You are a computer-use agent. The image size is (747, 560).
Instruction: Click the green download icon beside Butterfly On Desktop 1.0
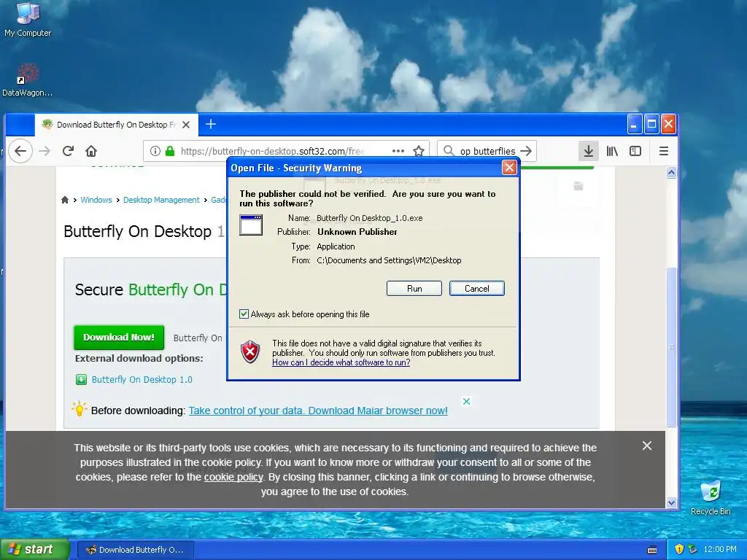82,379
